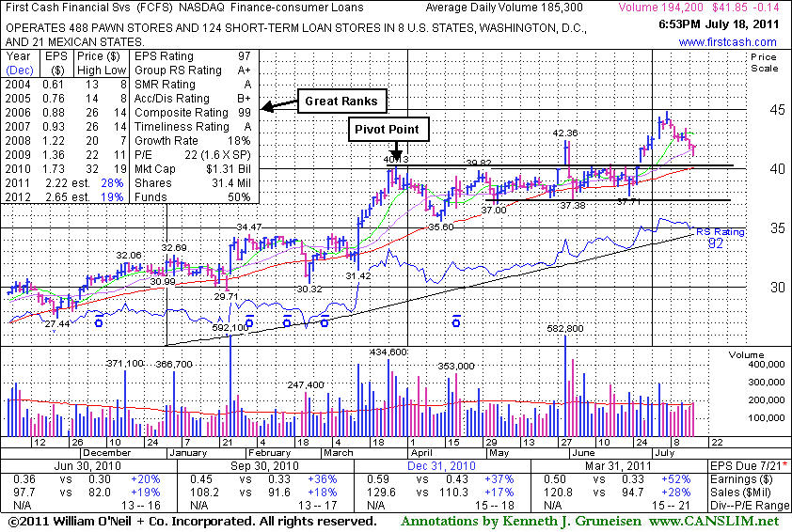Select the Average Daily Volume 185,300 text

tap(504, 8)
